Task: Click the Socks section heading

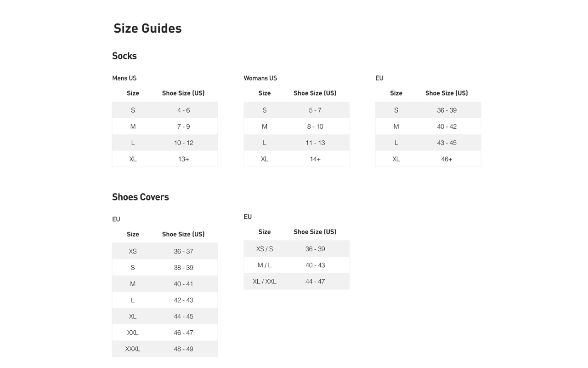Action: pyautogui.click(x=124, y=56)
